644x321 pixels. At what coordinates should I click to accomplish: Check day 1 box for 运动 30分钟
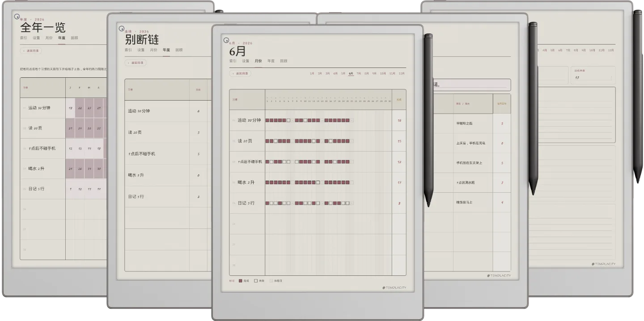coord(267,120)
